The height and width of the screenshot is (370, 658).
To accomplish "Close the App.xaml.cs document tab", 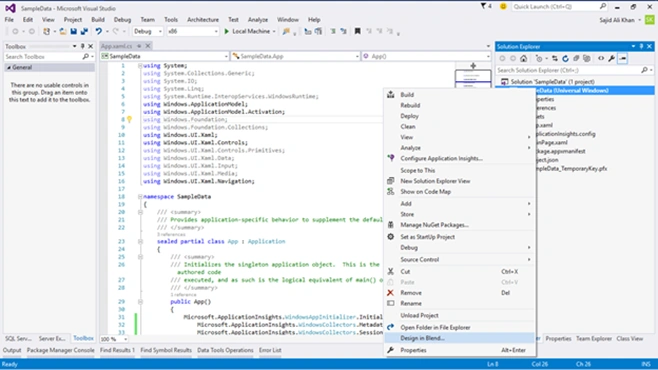I will coord(148,46).
